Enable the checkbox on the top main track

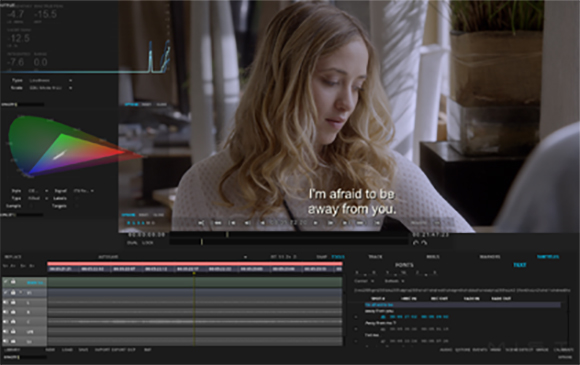pyautogui.click(x=6, y=282)
